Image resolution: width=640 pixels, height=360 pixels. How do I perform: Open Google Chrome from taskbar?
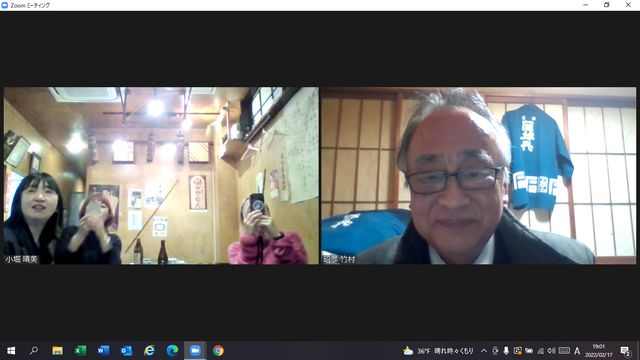click(218, 351)
